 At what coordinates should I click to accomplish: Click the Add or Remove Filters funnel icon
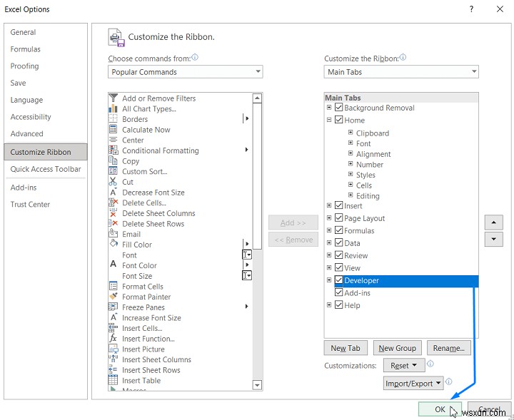coord(113,98)
